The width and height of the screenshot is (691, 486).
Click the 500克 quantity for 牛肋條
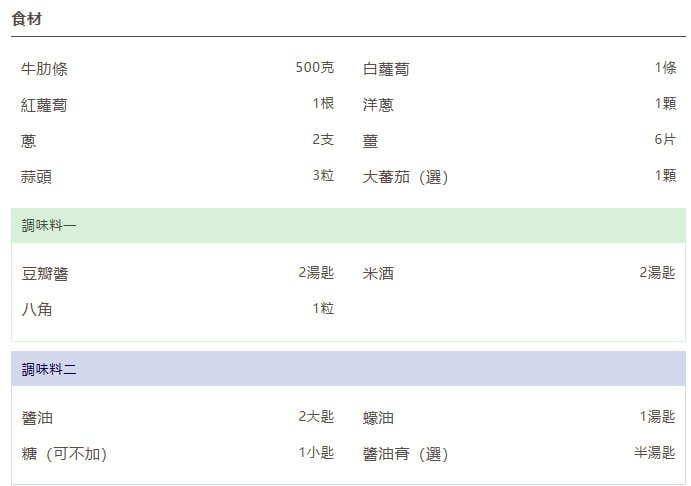tap(314, 68)
